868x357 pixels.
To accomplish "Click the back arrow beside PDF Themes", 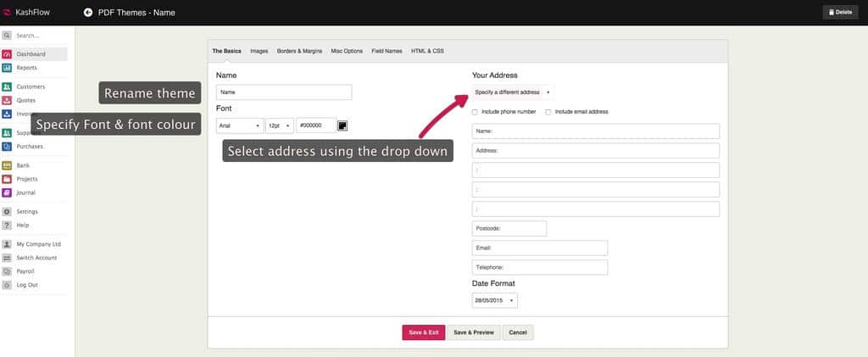I will 88,12.
